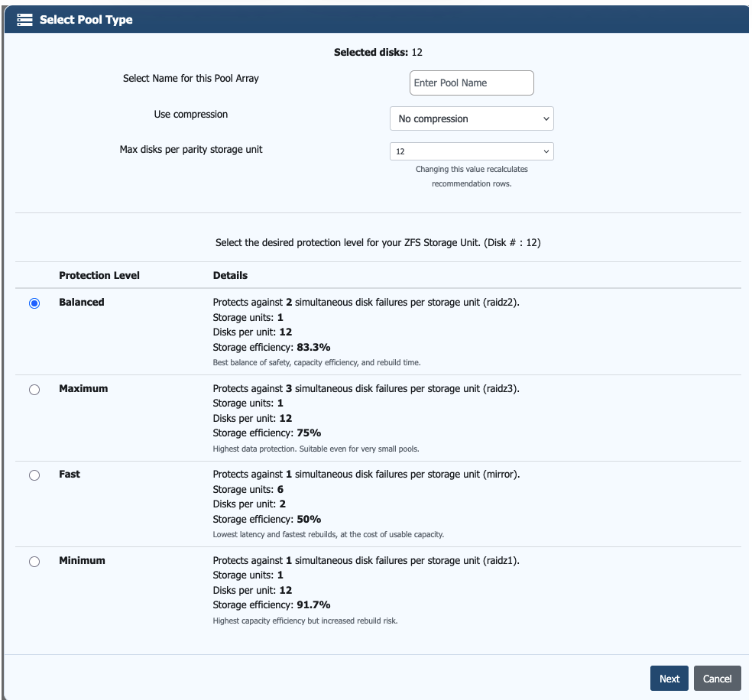752x700 pixels.
Task: Click the raidz3 details description line
Action: [x=366, y=388]
